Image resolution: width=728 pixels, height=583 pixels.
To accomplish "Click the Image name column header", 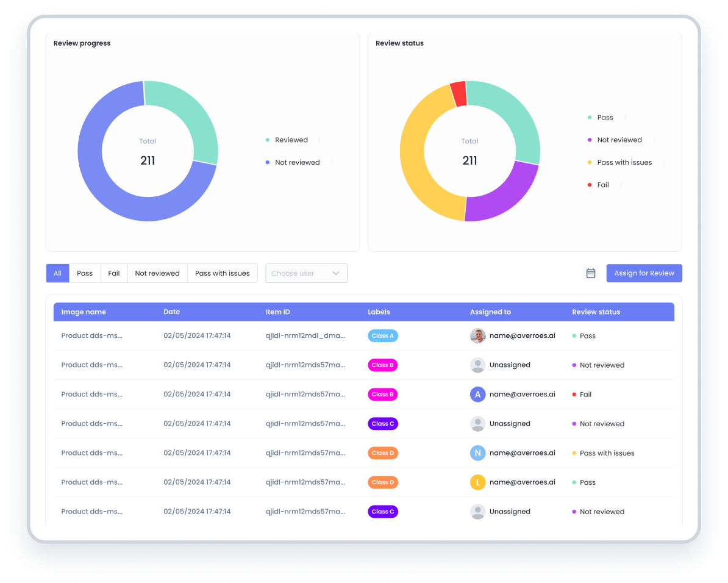I will point(84,312).
